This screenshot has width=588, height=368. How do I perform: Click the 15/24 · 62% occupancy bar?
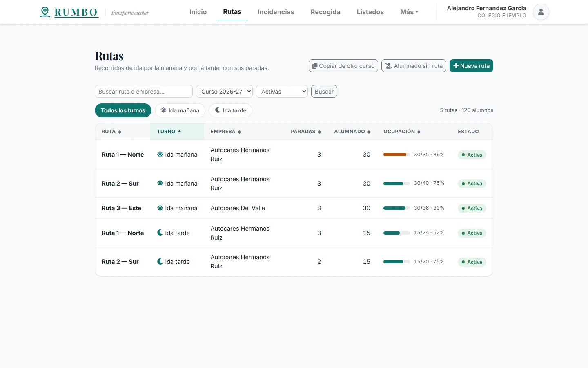[396, 233]
